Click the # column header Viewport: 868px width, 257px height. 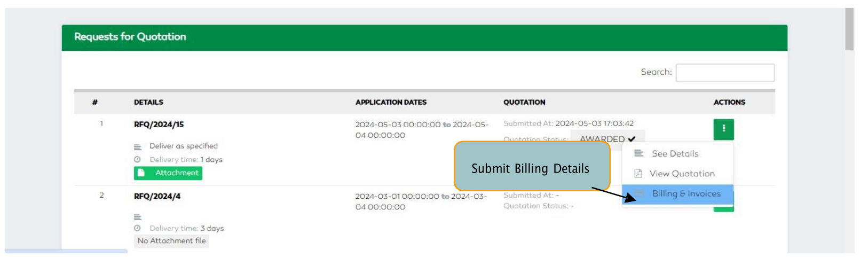point(94,102)
